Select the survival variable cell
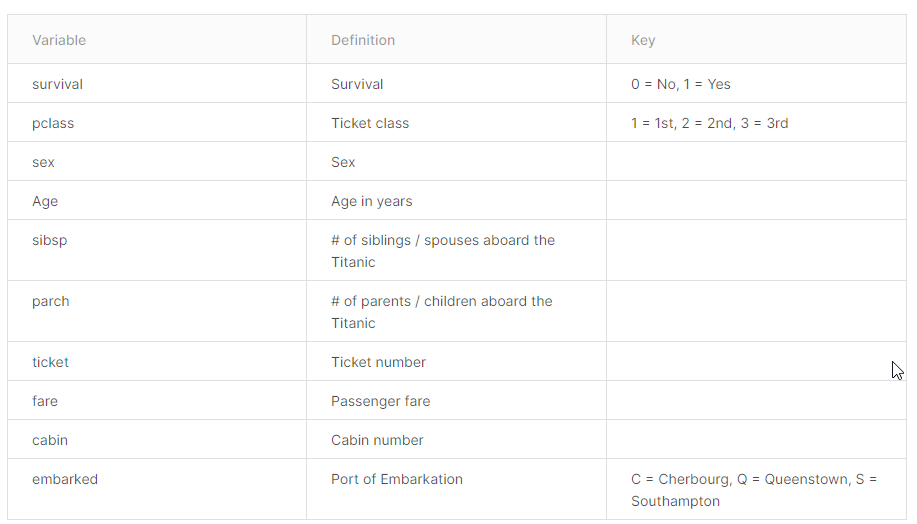The width and height of the screenshot is (917, 524). click(x=157, y=84)
